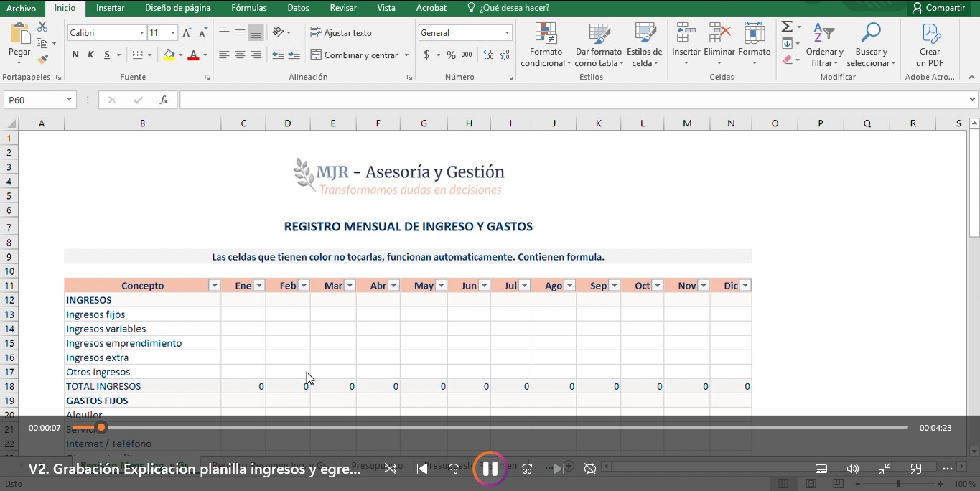Image resolution: width=980 pixels, height=491 pixels.
Task: Apply the dollar accounting number format
Action: [x=427, y=55]
